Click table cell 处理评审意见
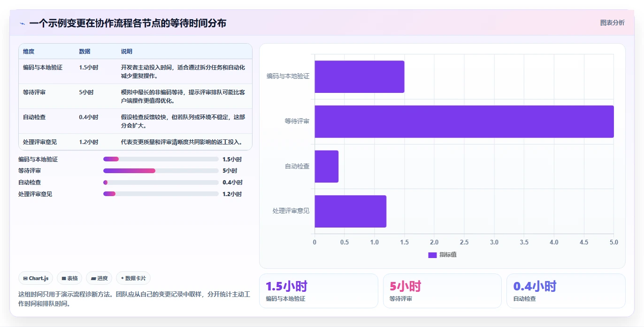644x327 pixels. pyautogui.click(x=40, y=142)
